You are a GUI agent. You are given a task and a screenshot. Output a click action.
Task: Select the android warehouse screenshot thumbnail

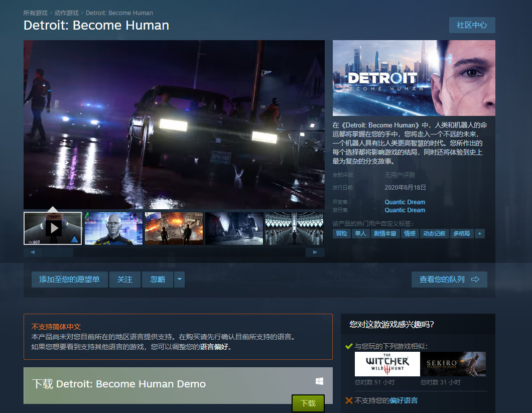(294, 228)
